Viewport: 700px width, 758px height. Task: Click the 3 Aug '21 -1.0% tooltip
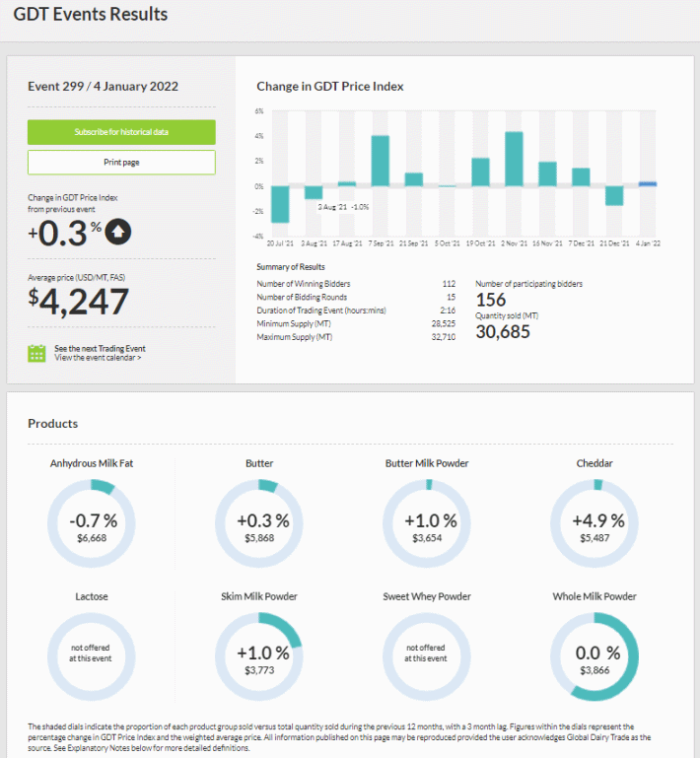[x=343, y=207]
